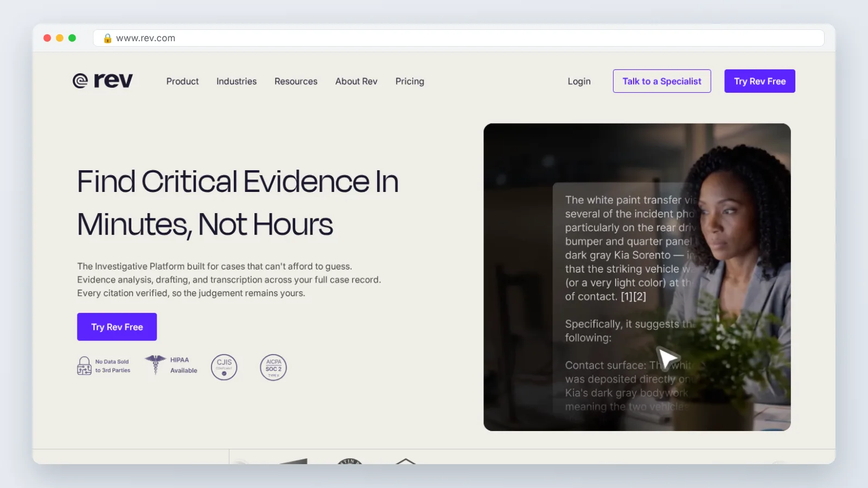
Task: Click the HIPAA caduceus icon
Action: [x=155, y=365]
